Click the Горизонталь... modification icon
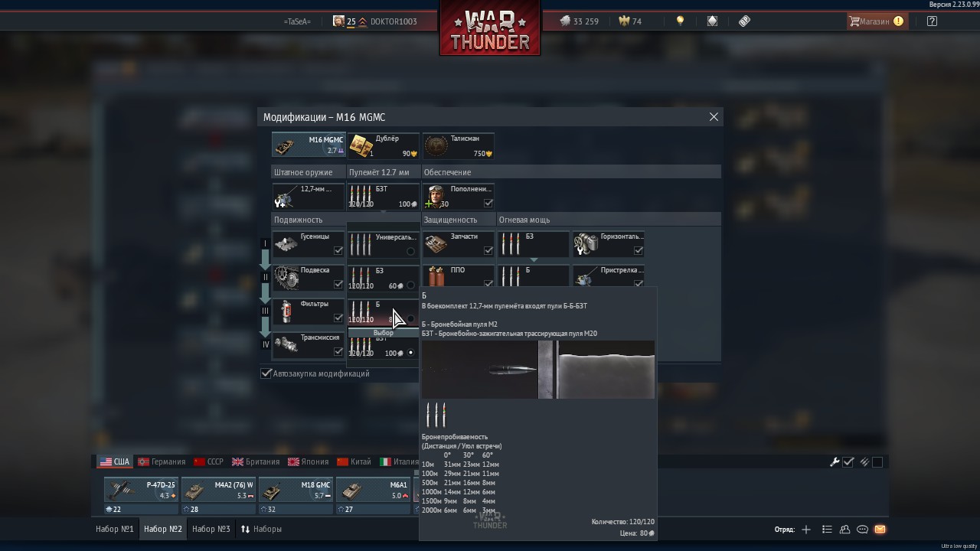This screenshot has height=551, width=980. (586, 244)
